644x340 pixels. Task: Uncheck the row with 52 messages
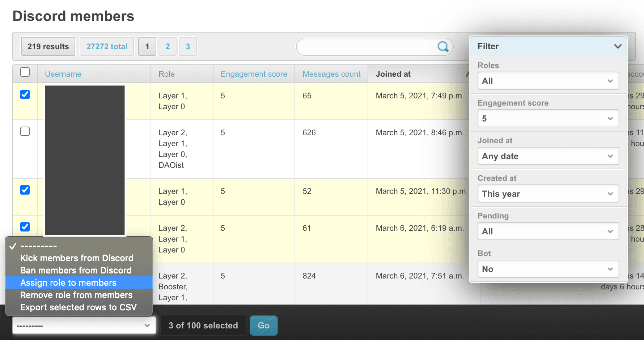(25, 190)
